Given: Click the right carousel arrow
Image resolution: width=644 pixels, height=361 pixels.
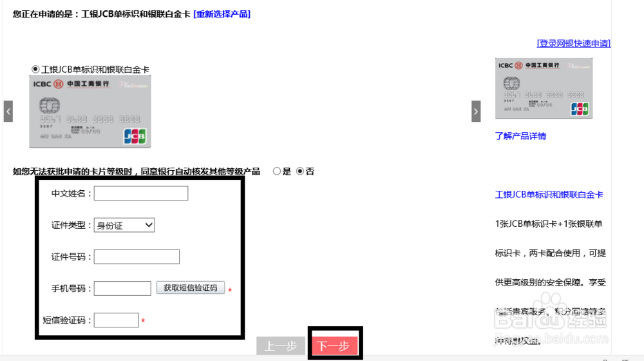Looking at the screenshot, I should coord(476,111).
